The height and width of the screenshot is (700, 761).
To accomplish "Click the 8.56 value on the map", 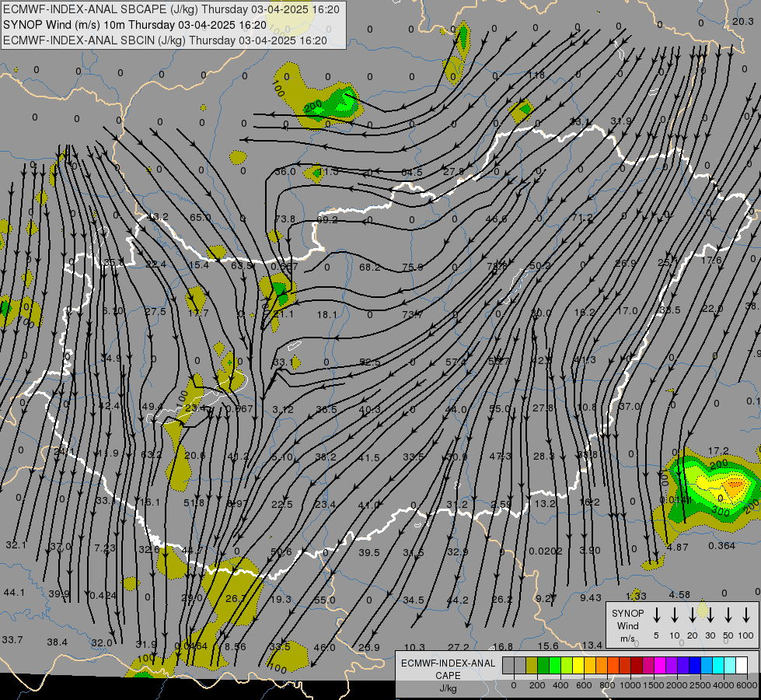I will 236,646.
